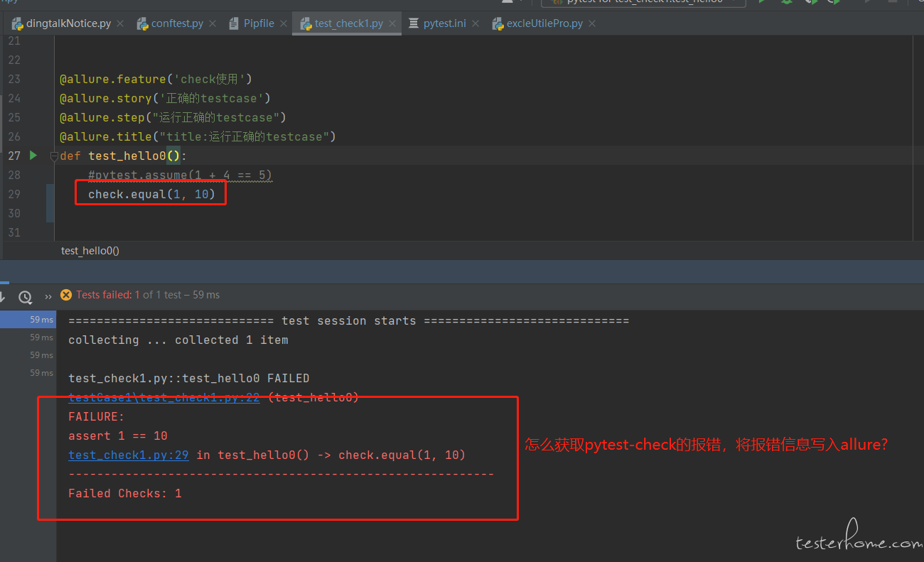Switch to the conftest.py tab

(177, 23)
